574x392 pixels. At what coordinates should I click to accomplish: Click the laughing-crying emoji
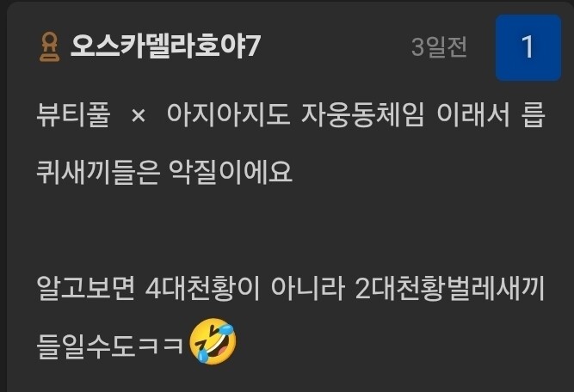(x=213, y=341)
